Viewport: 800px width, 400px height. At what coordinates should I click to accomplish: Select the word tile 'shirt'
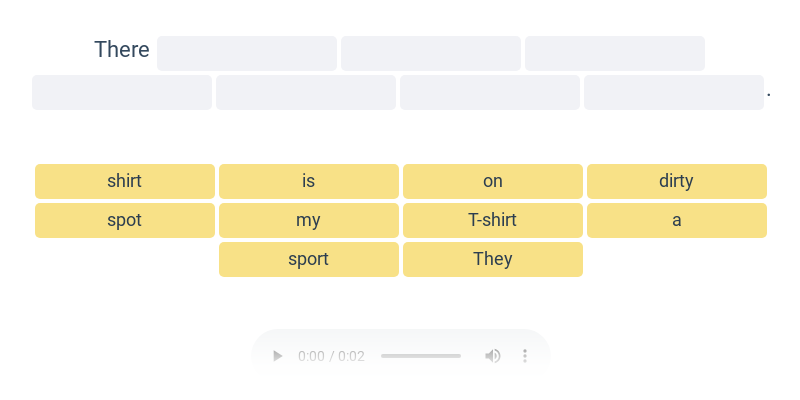click(125, 181)
